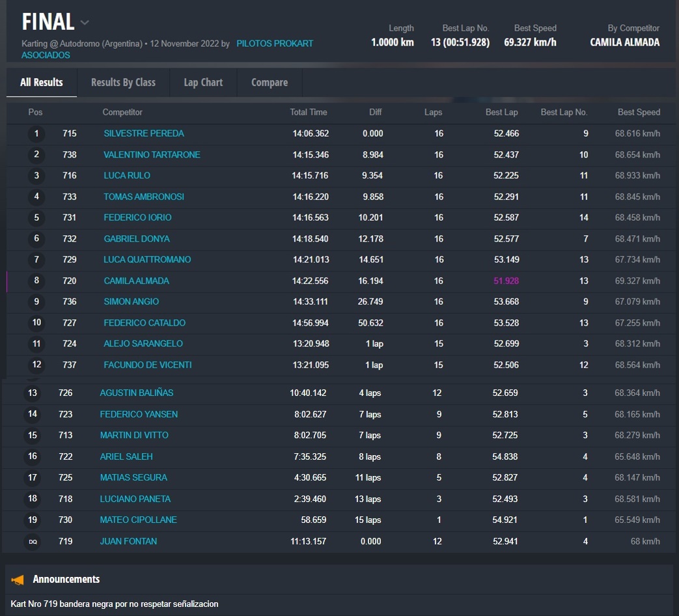Expand the FINAL session dropdown chevron

85,22
